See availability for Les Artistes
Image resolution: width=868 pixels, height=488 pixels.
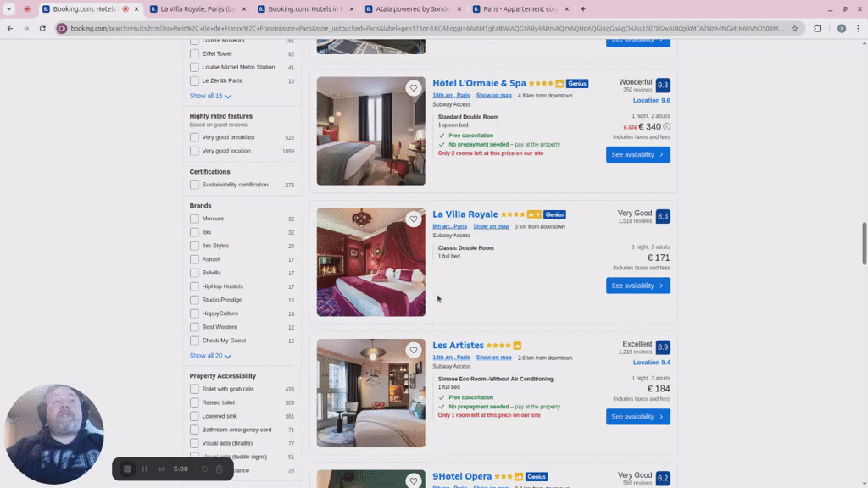coord(637,417)
